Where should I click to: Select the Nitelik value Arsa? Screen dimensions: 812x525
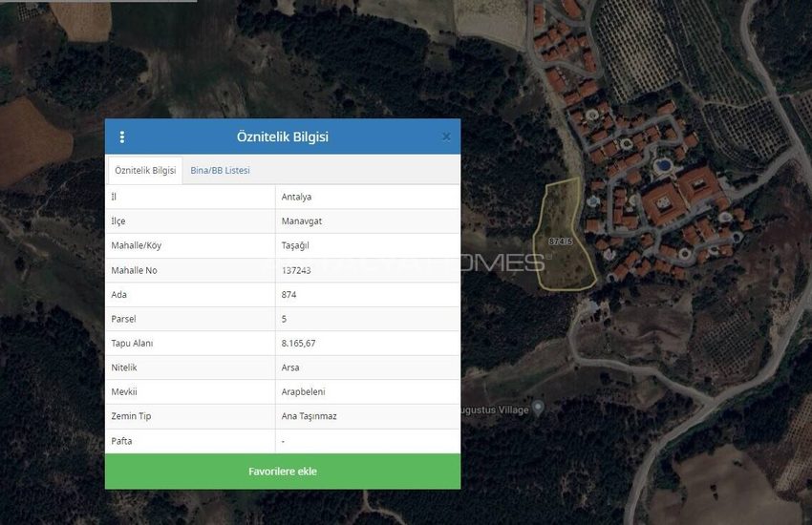(x=290, y=367)
